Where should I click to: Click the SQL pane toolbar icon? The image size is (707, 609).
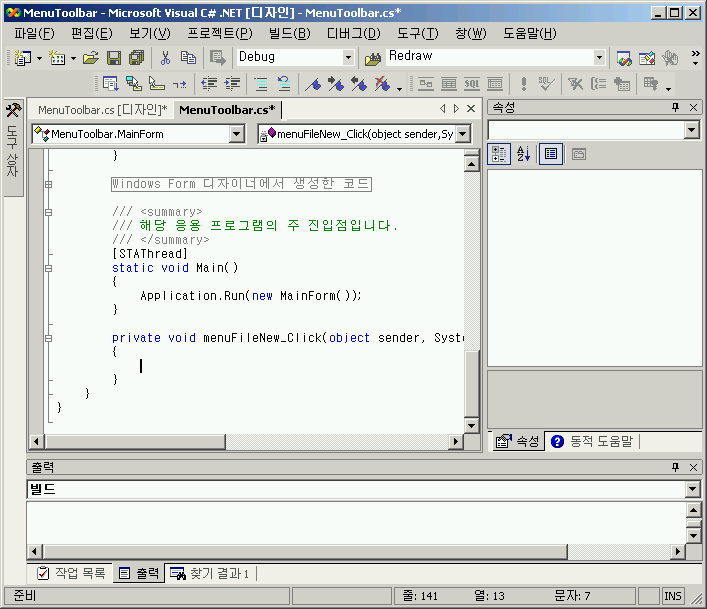coord(472,84)
